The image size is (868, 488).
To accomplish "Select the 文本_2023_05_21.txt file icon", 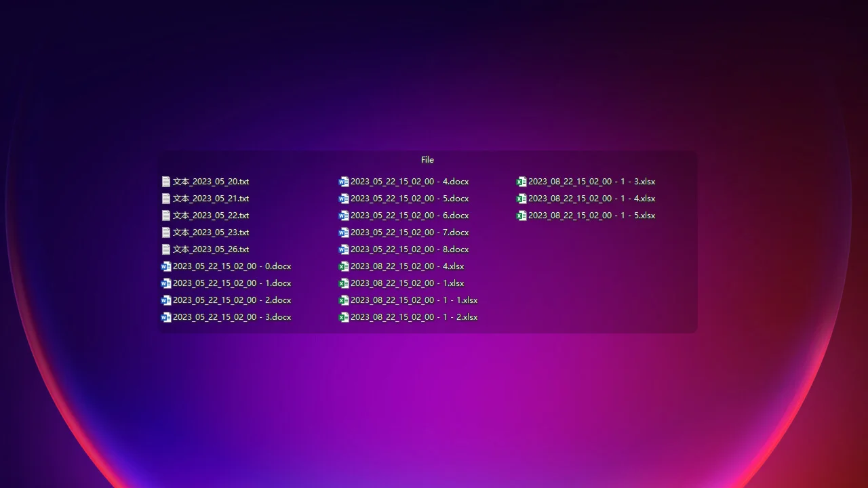I will point(166,199).
